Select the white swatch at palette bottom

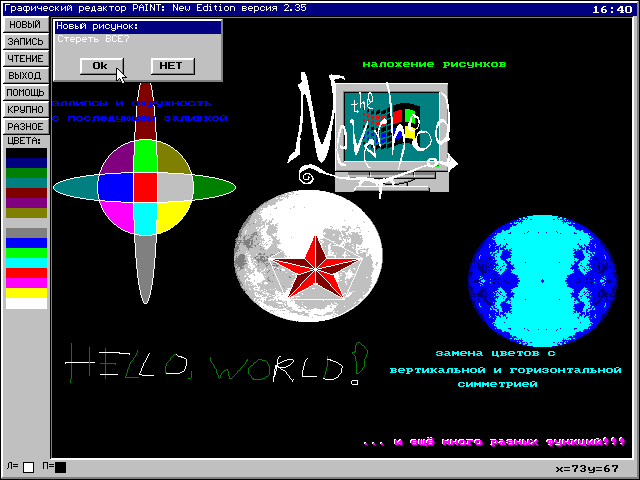[26, 303]
